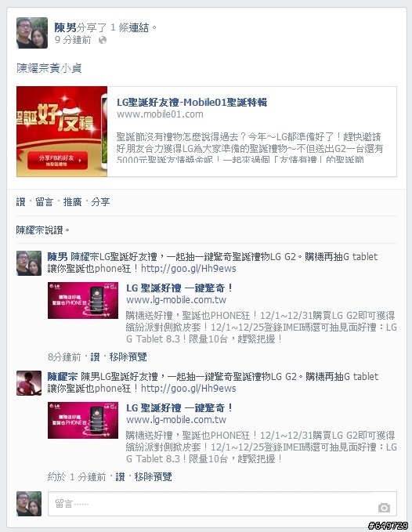Click 推廣 to promote the post

[73, 202]
